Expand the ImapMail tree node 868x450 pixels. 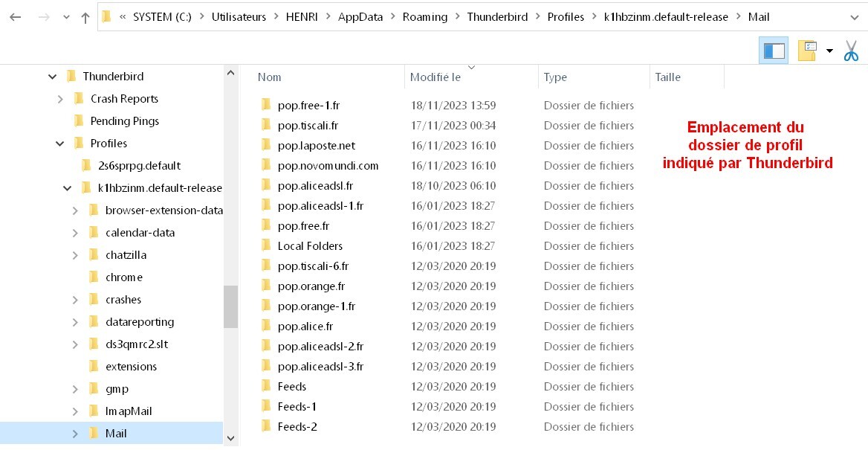pos(75,411)
